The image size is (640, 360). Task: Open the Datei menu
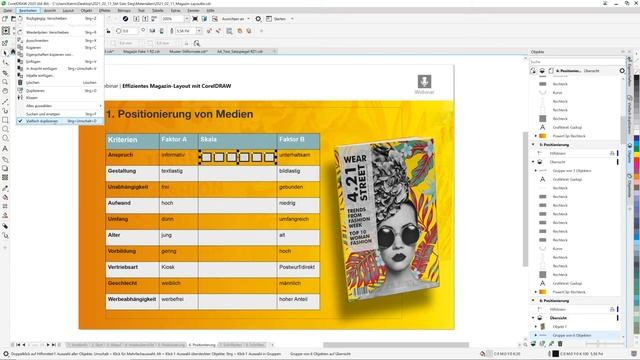pyautogui.click(x=8, y=11)
